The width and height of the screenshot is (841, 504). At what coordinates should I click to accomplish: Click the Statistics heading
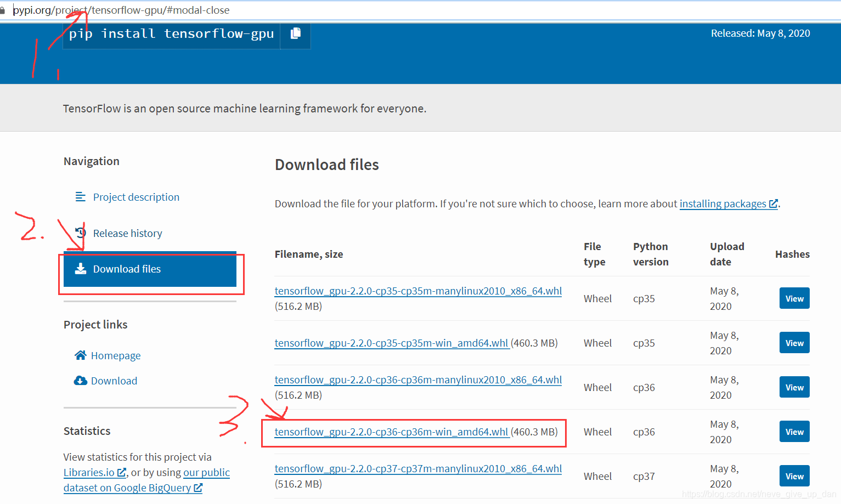pos(87,431)
